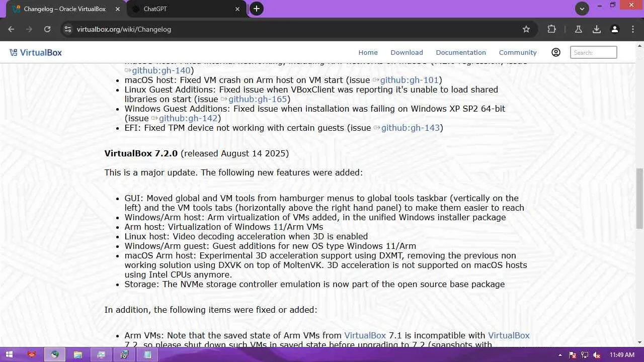Open the Extensions puzzle icon
The image size is (644, 362).
point(552,29)
